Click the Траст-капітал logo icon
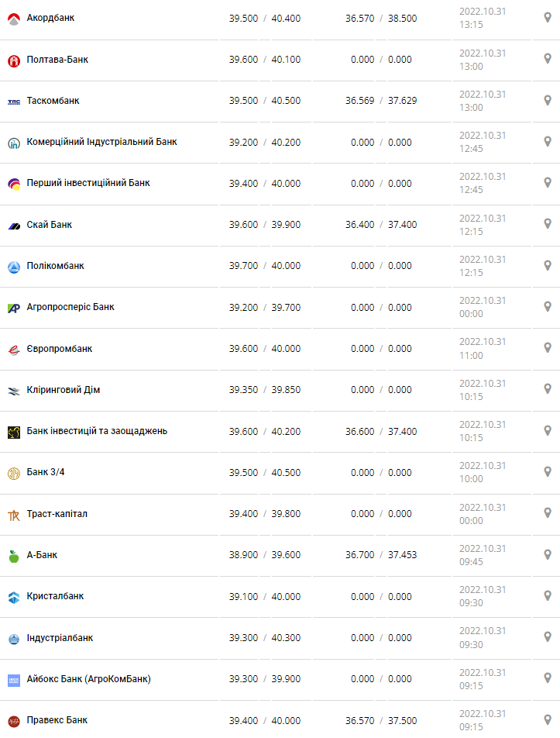 pos(13,515)
